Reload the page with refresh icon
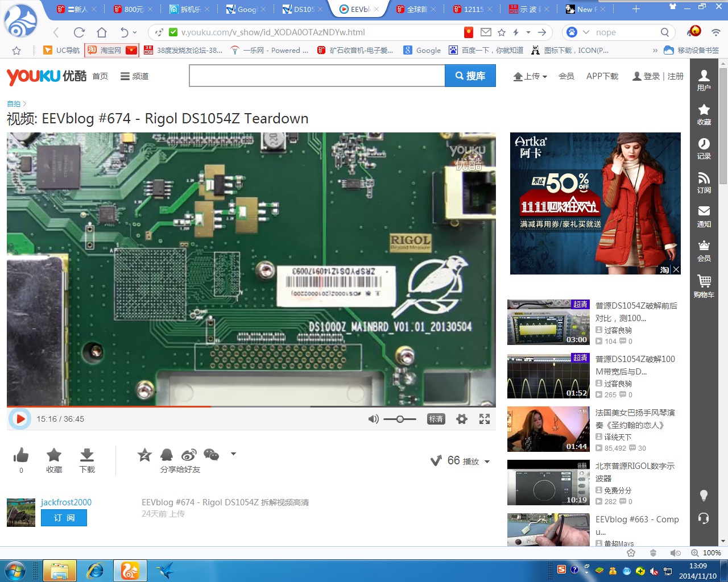The height and width of the screenshot is (582, 728). point(79,32)
